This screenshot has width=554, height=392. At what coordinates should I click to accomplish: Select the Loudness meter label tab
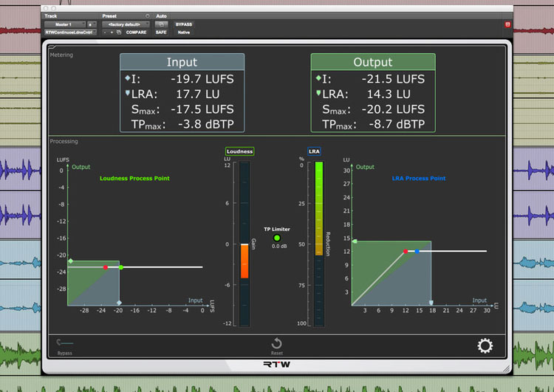(x=239, y=151)
